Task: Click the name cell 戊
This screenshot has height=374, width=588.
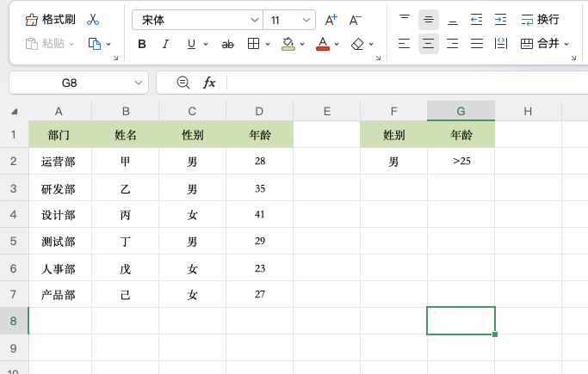Action: pos(125,268)
